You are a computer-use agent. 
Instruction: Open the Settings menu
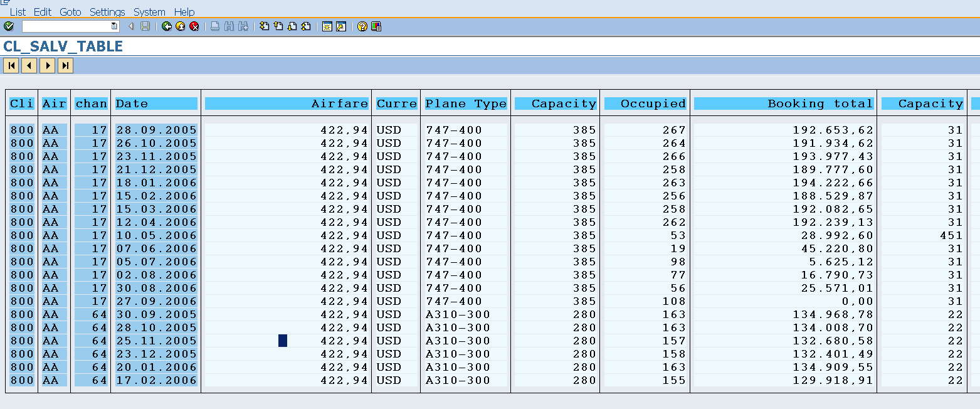(x=107, y=12)
